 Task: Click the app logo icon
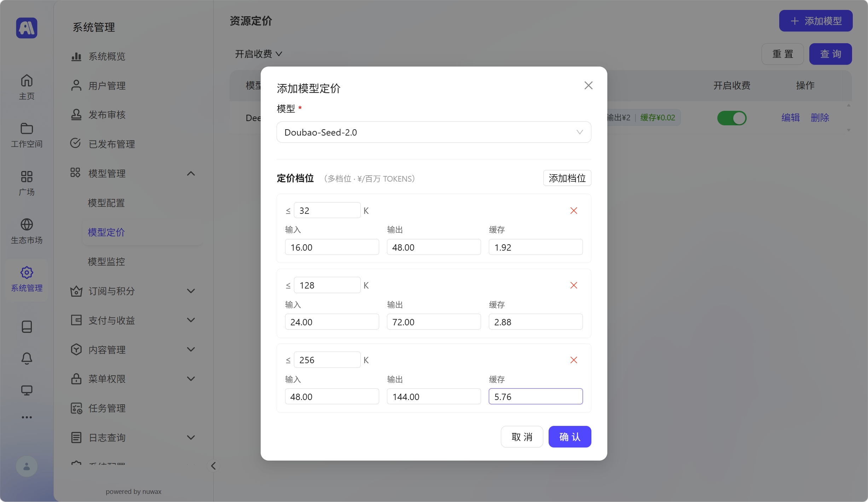coord(27,28)
